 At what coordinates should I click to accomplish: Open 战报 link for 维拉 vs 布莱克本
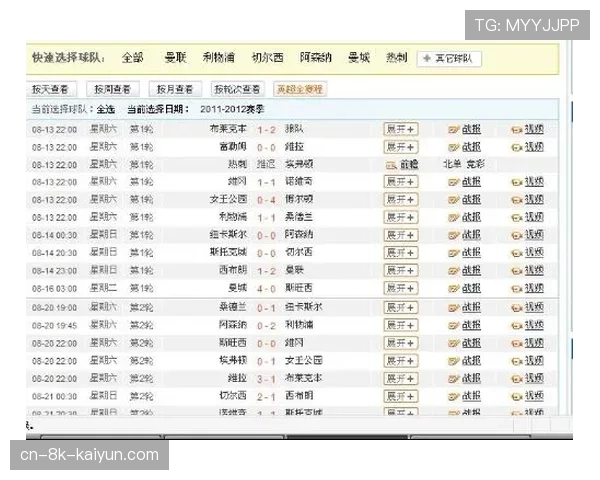471,379
